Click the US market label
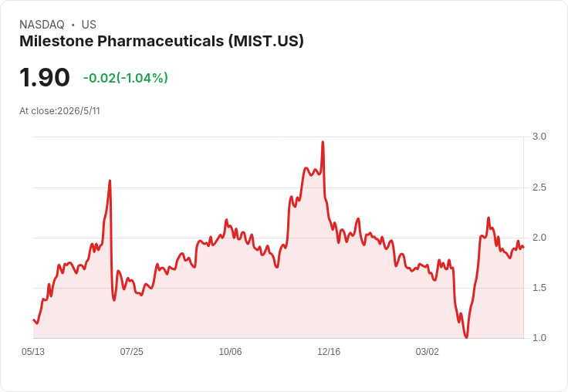 (89, 25)
